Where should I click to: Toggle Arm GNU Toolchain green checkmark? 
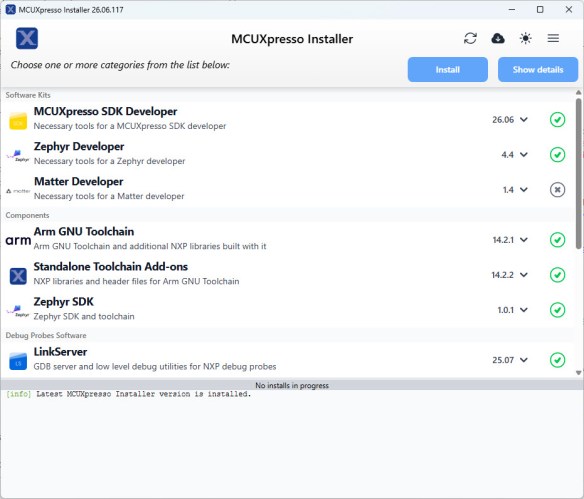click(557, 240)
